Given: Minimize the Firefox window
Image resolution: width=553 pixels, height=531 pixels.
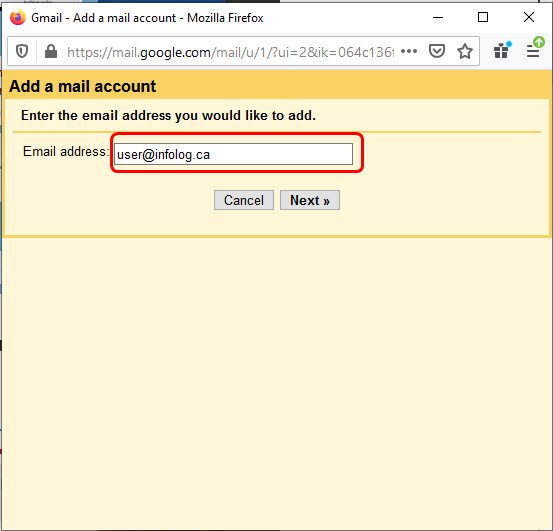Looking at the screenshot, I should point(438,17).
